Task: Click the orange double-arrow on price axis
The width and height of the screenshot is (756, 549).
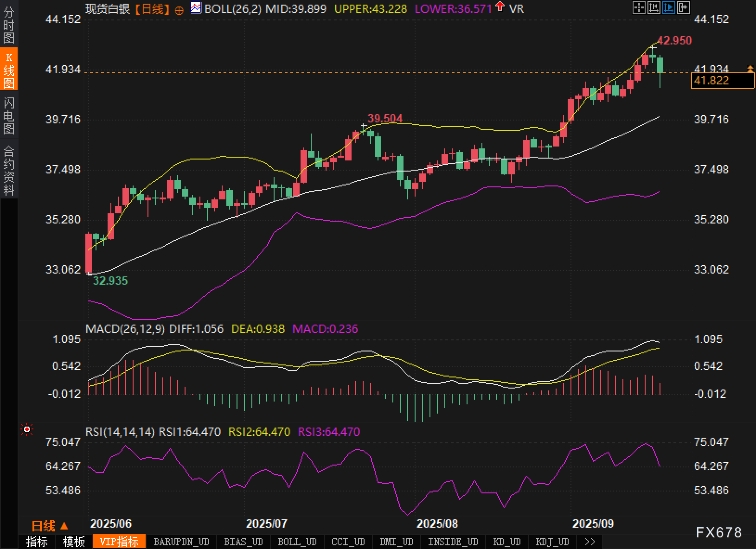Action: point(750,70)
